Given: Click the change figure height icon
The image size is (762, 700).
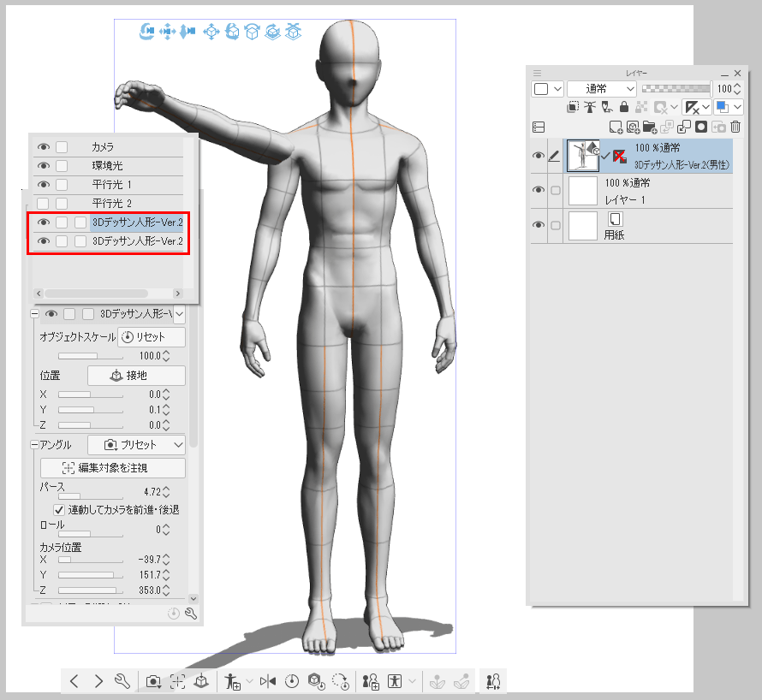Looking at the screenshot, I should click(x=493, y=681).
